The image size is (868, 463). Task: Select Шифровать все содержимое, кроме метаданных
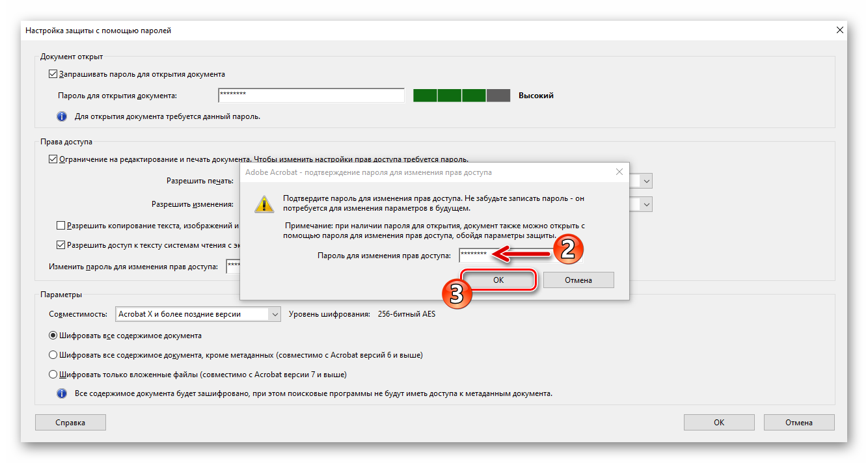[53, 355]
